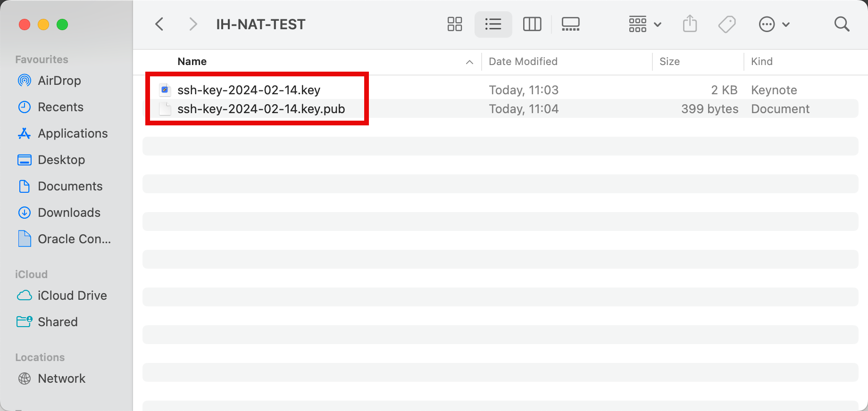Screen dimensions: 868x411
Task: Open the more actions ellipsis menu
Action: (774, 24)
